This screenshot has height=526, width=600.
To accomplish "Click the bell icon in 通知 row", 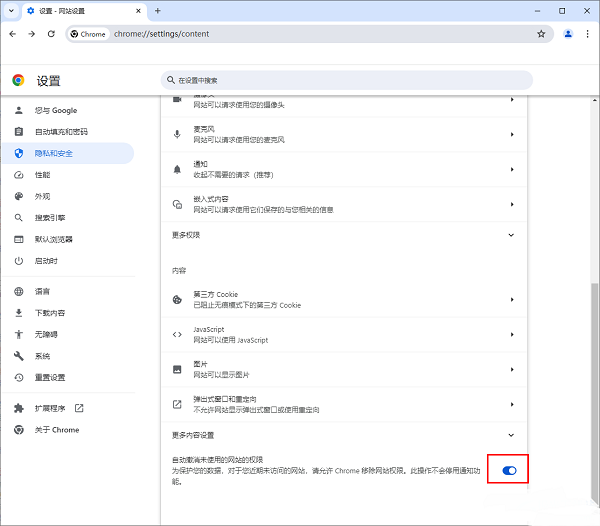I will click(x=177, y=169).
